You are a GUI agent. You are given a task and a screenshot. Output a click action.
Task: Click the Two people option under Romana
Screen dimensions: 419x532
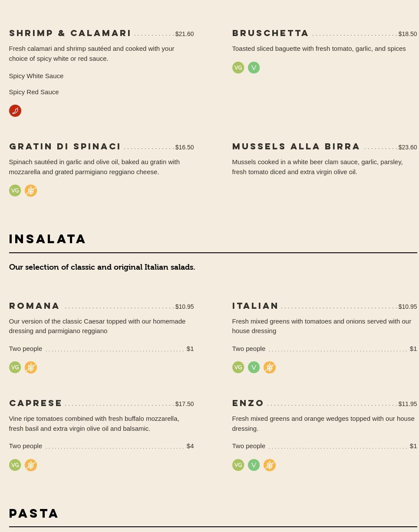click(26, 349)
